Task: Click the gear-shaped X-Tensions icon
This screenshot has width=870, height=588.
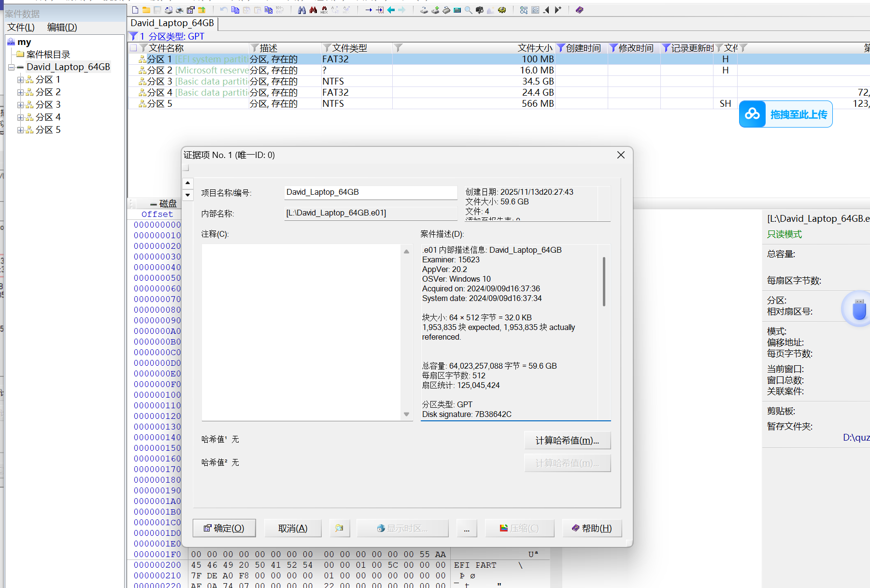Action: [x=502, y=10]
